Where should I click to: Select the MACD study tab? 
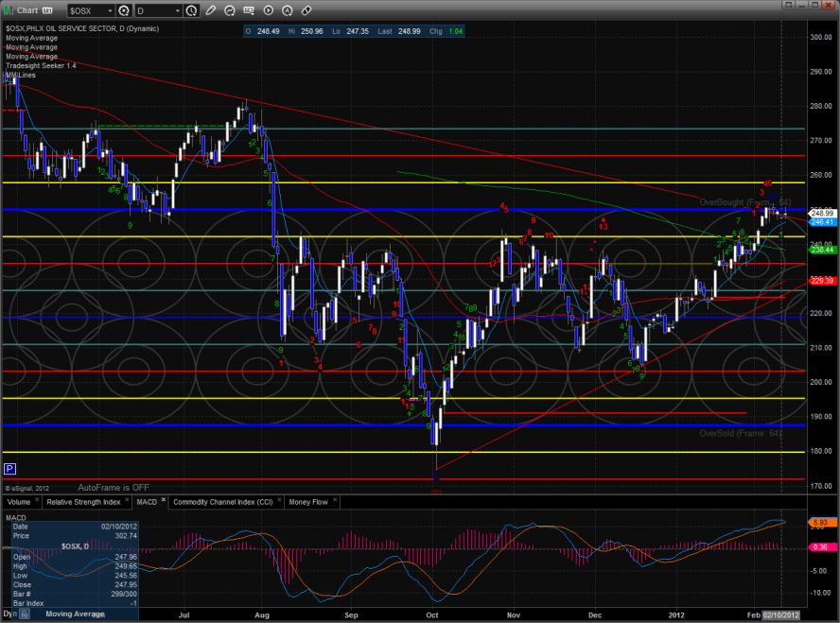pyautogui.click(x=147, y=502)
